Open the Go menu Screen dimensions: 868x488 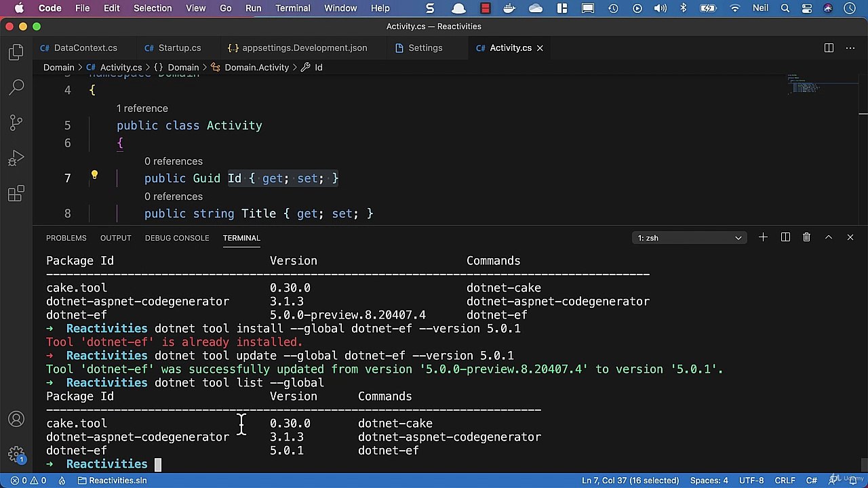[226, 8]
